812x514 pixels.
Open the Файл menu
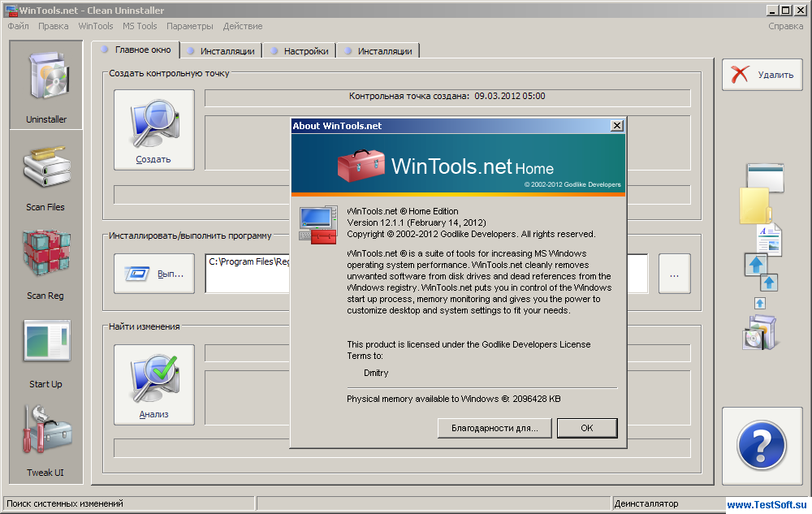[18, 26]
